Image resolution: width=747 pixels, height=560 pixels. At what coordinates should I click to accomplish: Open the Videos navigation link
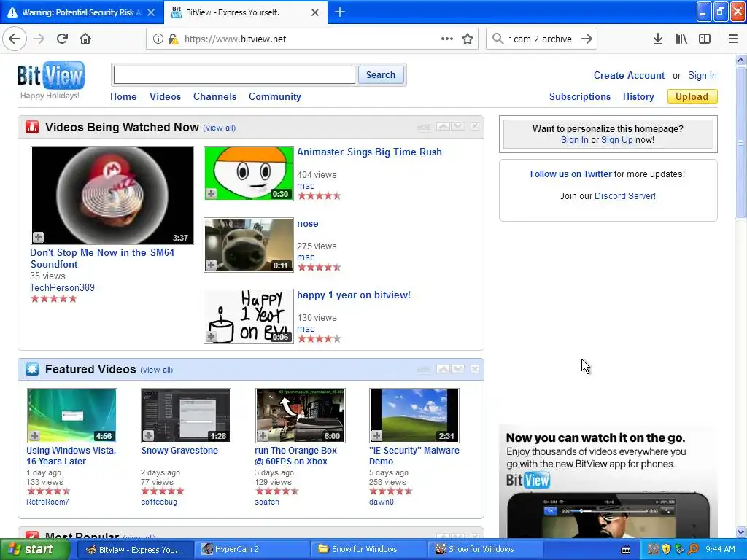coord(165,96)
